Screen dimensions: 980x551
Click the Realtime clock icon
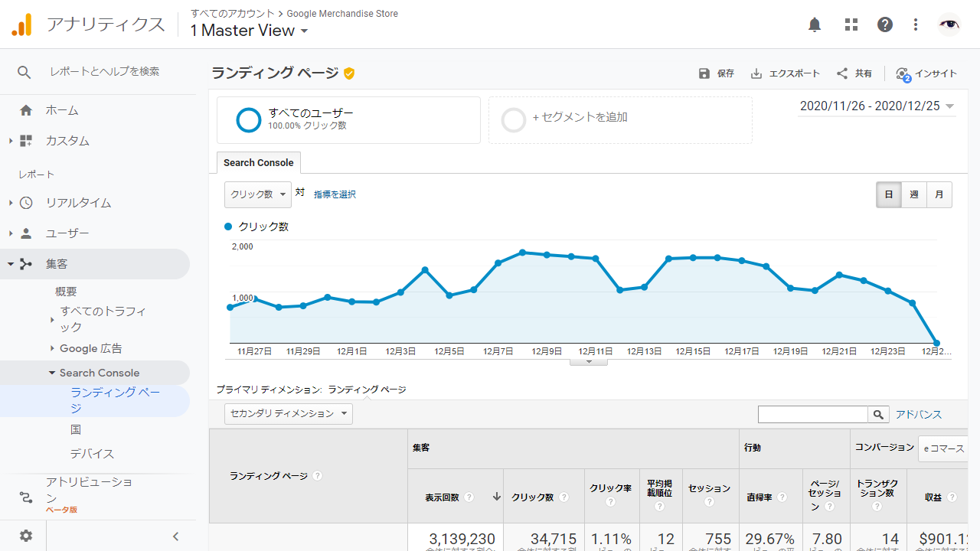(x=26, y=203)
